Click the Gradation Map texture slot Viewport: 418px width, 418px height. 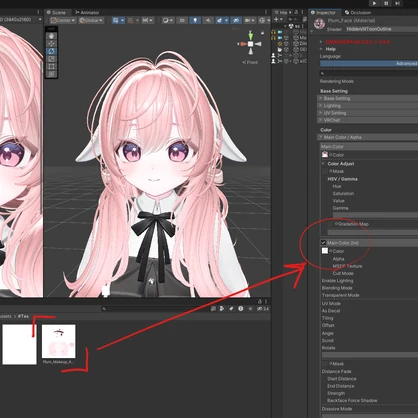coord(330,224)
